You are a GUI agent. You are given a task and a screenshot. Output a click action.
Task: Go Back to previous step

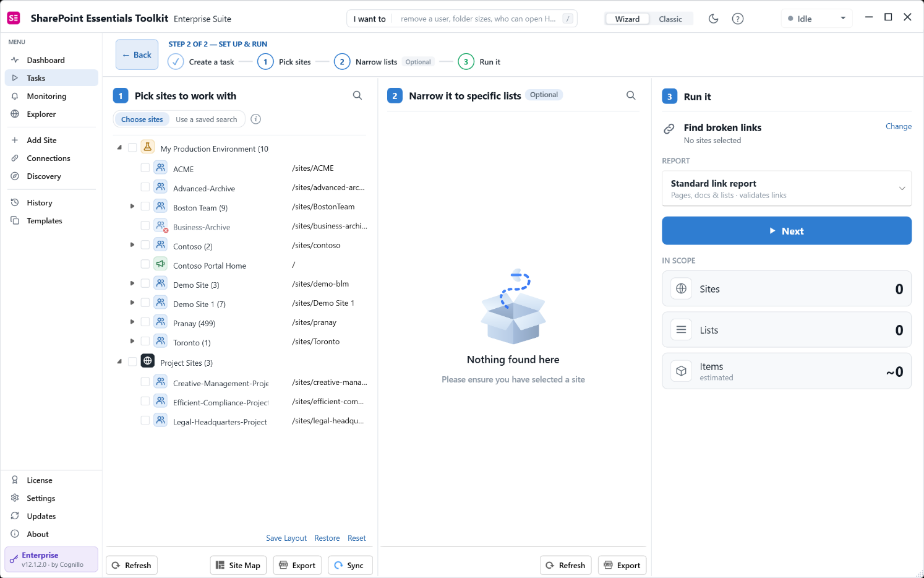(x=137, y=54)
